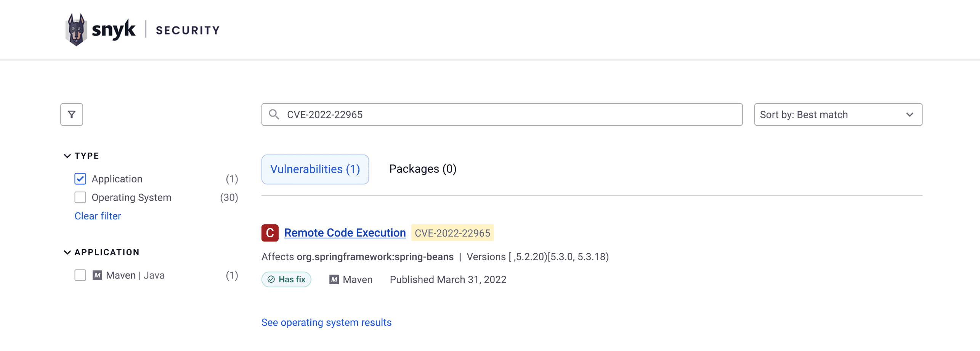The height and width of the screenshot is (351, 980).
Task: Click Published March 31, 2022 text
Action: click(x=448, y=280)
